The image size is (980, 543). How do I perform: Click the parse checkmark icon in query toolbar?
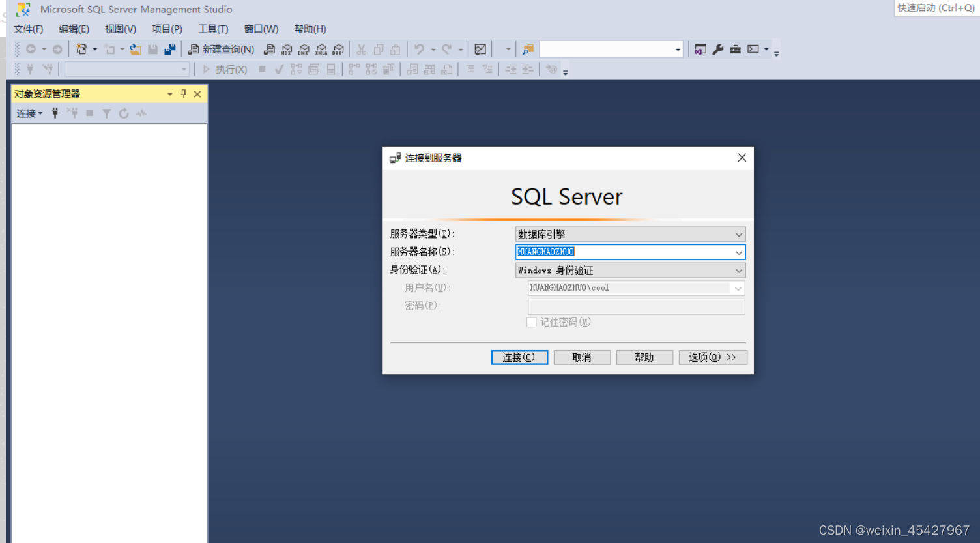279,69
